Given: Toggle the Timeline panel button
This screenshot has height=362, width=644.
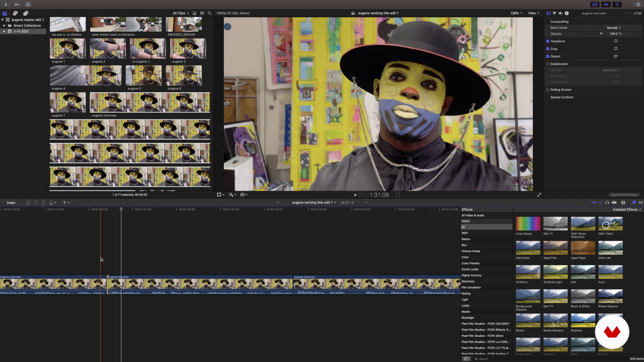Looking at the screenshot, I should (606, 5).
